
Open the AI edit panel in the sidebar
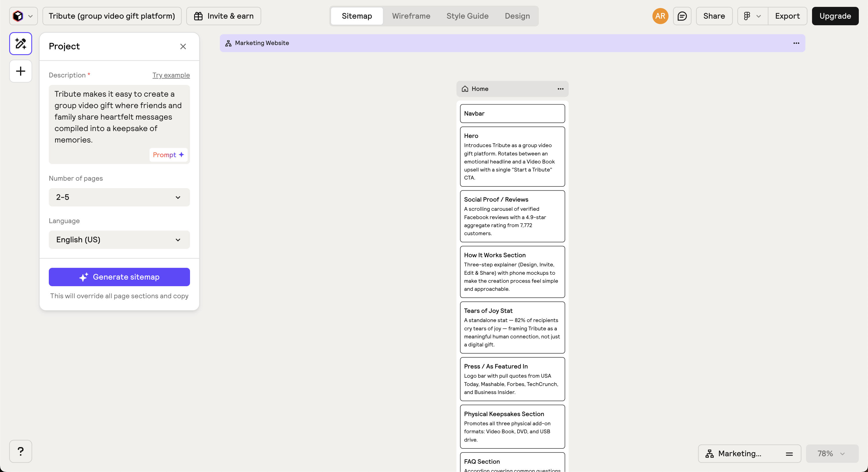coord(20,43)
